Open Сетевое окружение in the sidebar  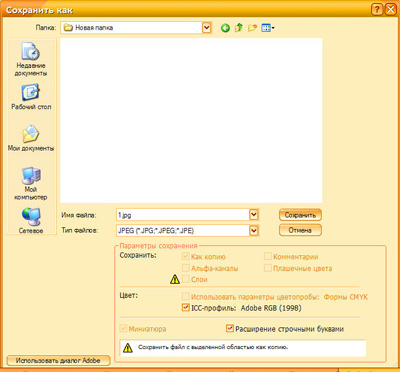pyautogui.click(x=31, y=221)
